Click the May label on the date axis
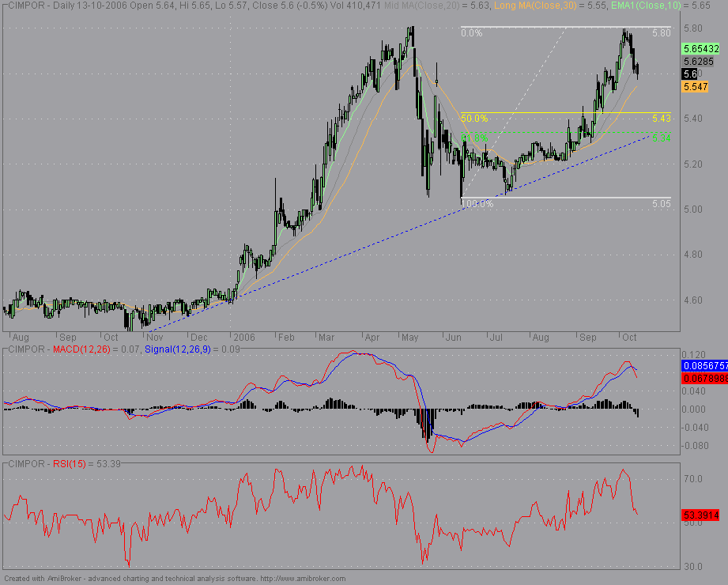This screenshot has width=728, height=585. point(410,338)
